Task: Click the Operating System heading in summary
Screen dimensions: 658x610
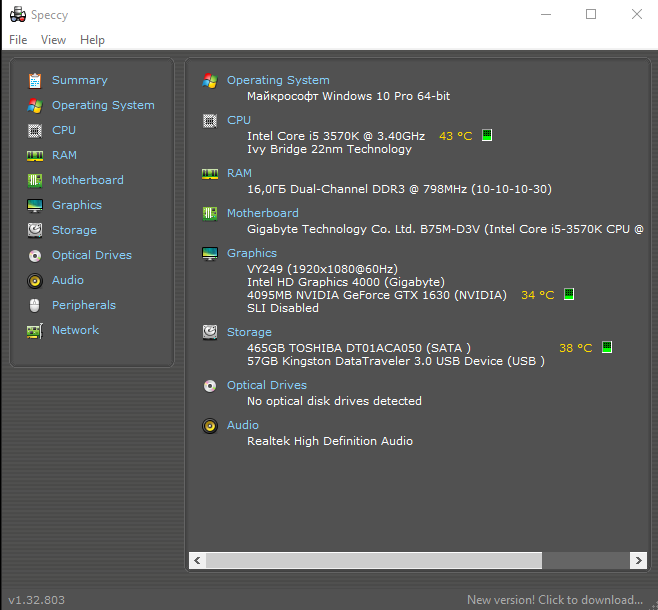Action: [278, 80]
